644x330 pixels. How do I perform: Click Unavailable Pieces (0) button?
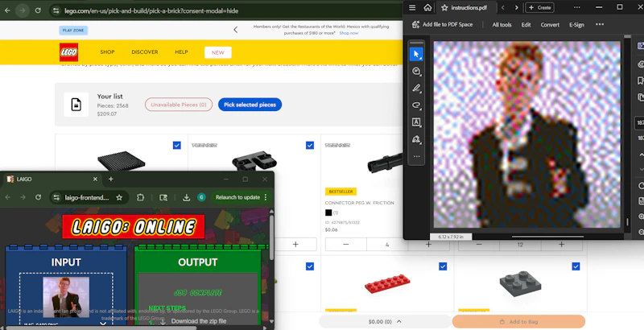179,105
